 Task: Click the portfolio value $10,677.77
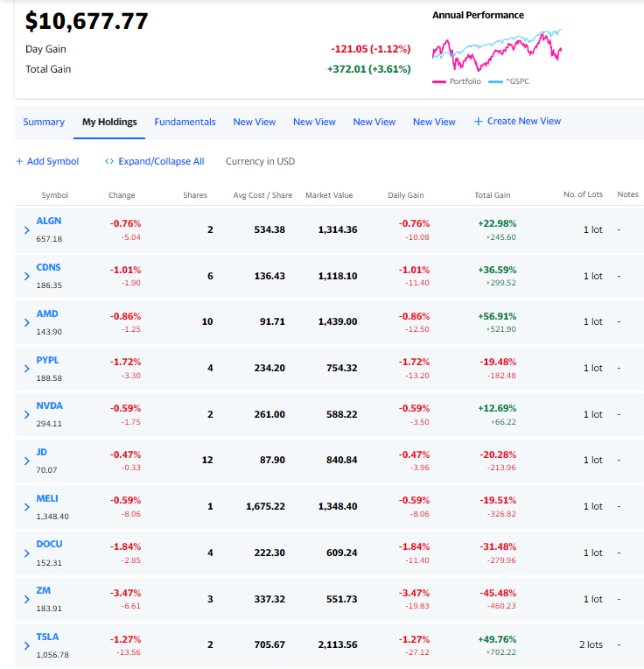(x=87, y=21)
